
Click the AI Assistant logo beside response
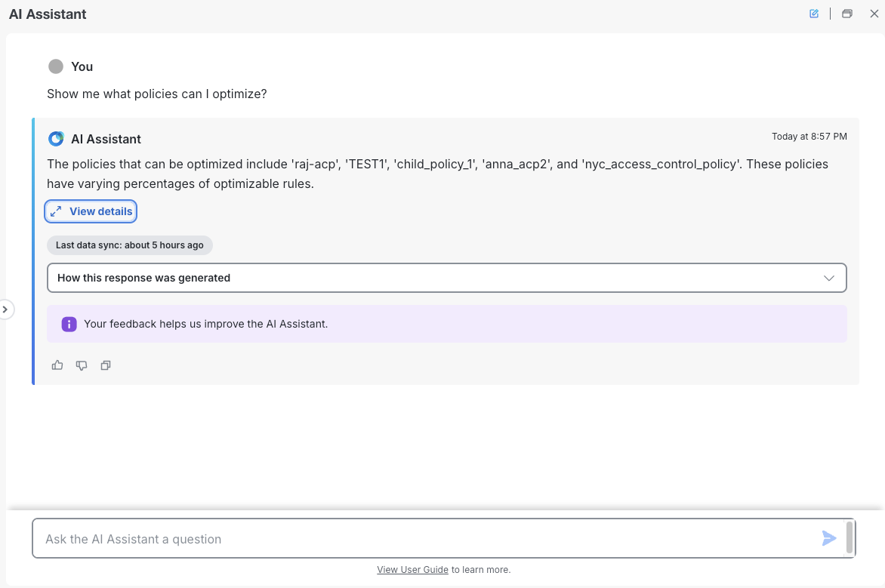pyautogui.click(x=56, y=139)
